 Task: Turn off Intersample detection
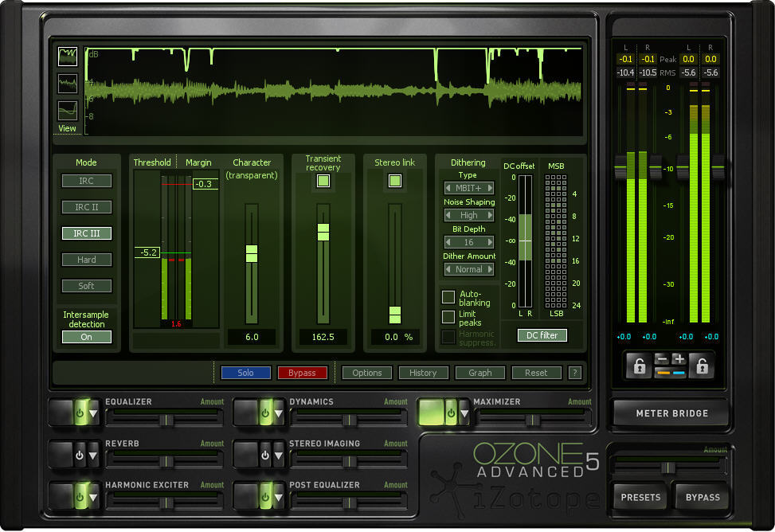(86, 337)
